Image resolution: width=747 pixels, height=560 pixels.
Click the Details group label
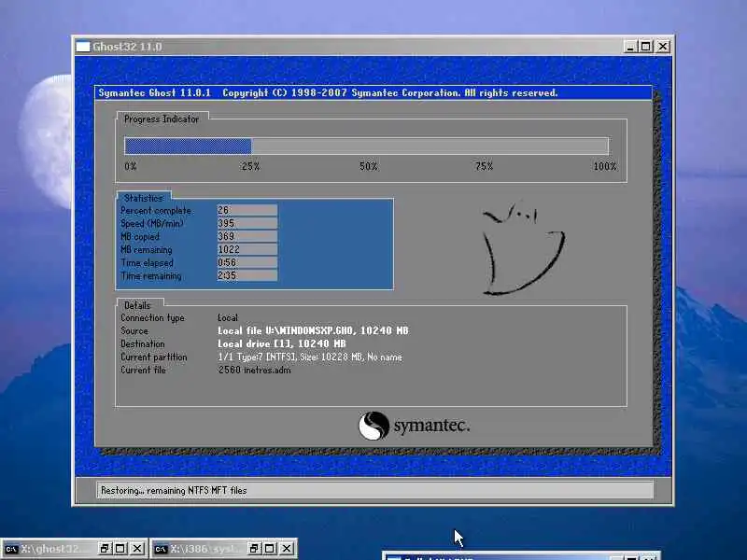137,305
